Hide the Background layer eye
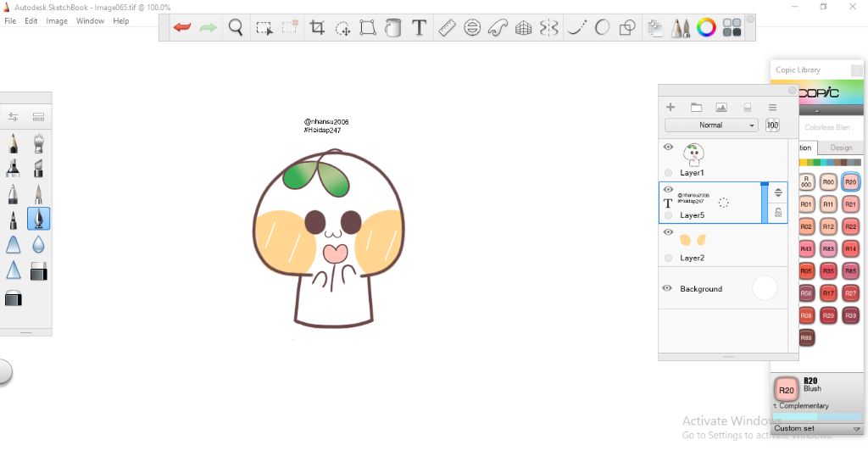 (667, 288)
